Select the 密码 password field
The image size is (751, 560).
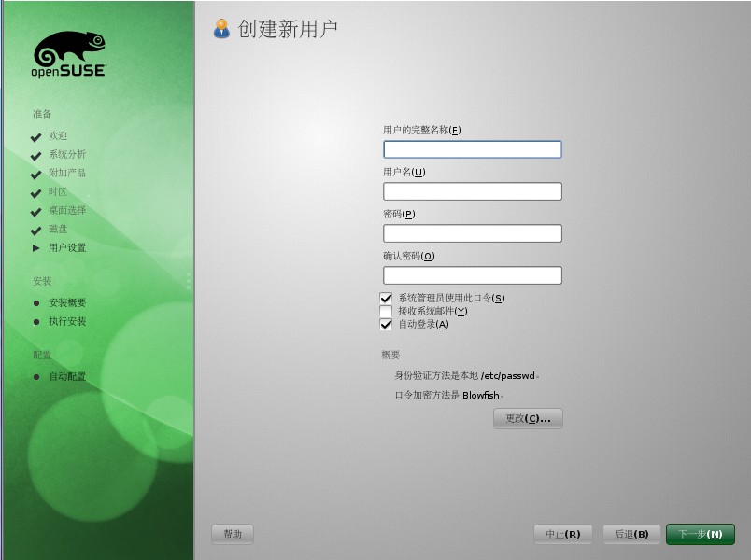pos(473,233)
